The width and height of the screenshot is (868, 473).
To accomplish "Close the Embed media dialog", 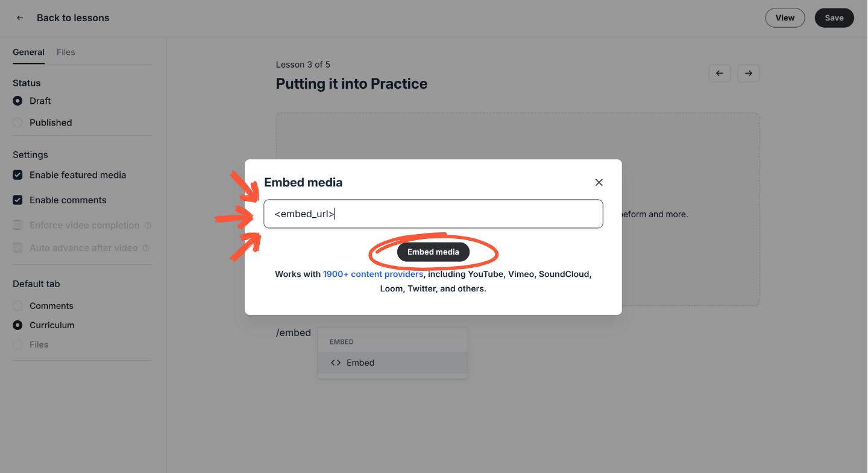I will [599, 182].
